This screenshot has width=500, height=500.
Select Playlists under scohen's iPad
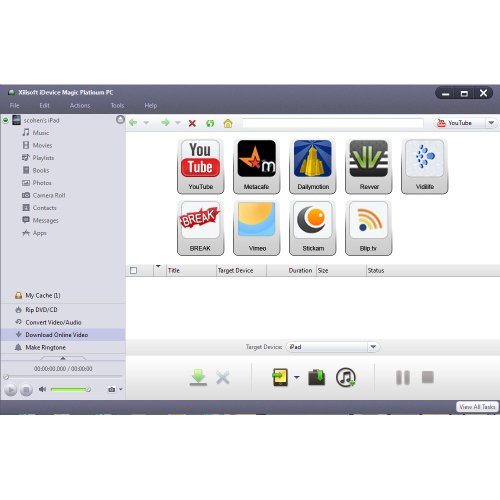[43, 158]
